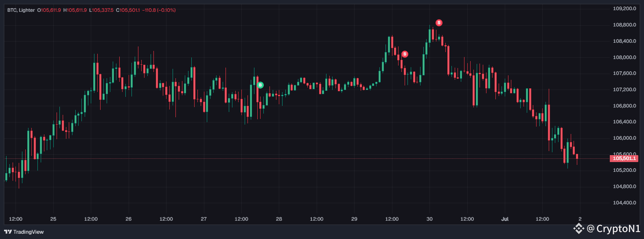The height and width of the screenshot is (239, 644).
Task: Click the 106,400.0 price axis label
Action: point(624,122)
